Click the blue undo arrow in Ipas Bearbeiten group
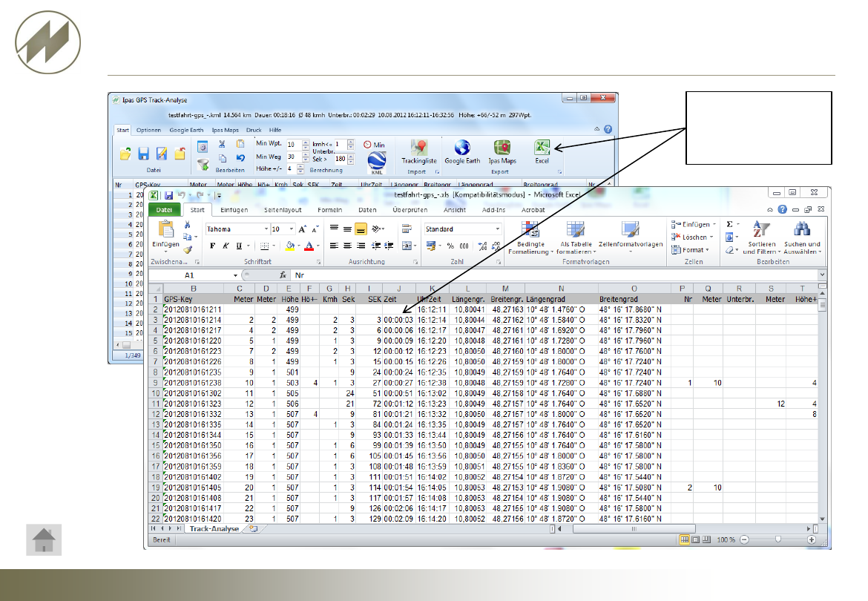868x601 pixels. point(240,158)
